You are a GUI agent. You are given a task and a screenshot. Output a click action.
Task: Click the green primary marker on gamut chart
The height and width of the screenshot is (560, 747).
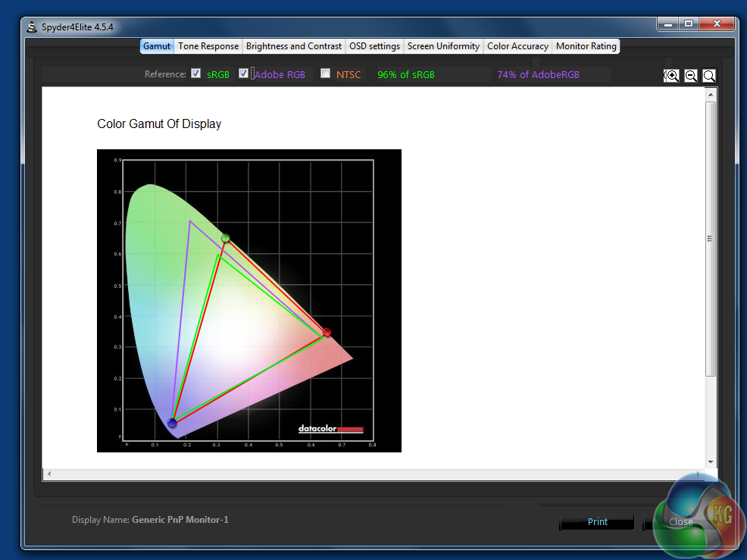[x=226, y=238]
